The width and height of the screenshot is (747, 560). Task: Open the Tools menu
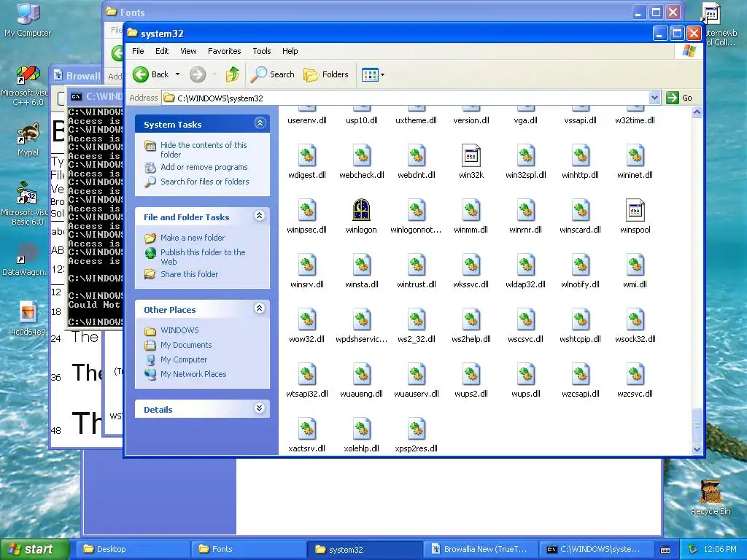pyautogui.click(x=262, y=51)
